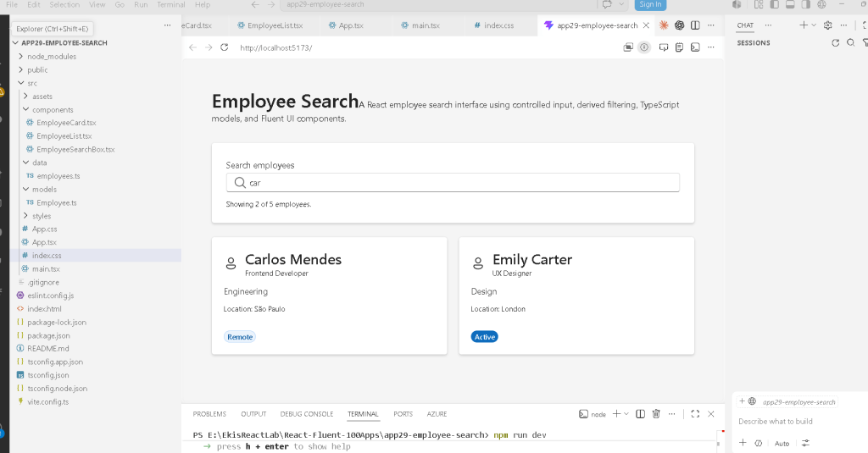Search the chat sessions

[x=851, y=42]
